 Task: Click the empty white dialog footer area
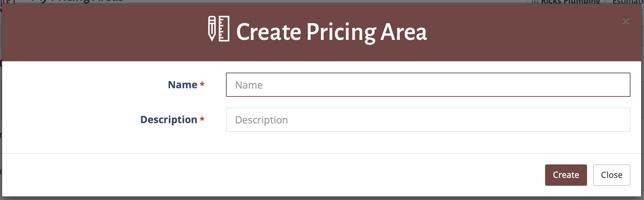[x=270, y=175]
